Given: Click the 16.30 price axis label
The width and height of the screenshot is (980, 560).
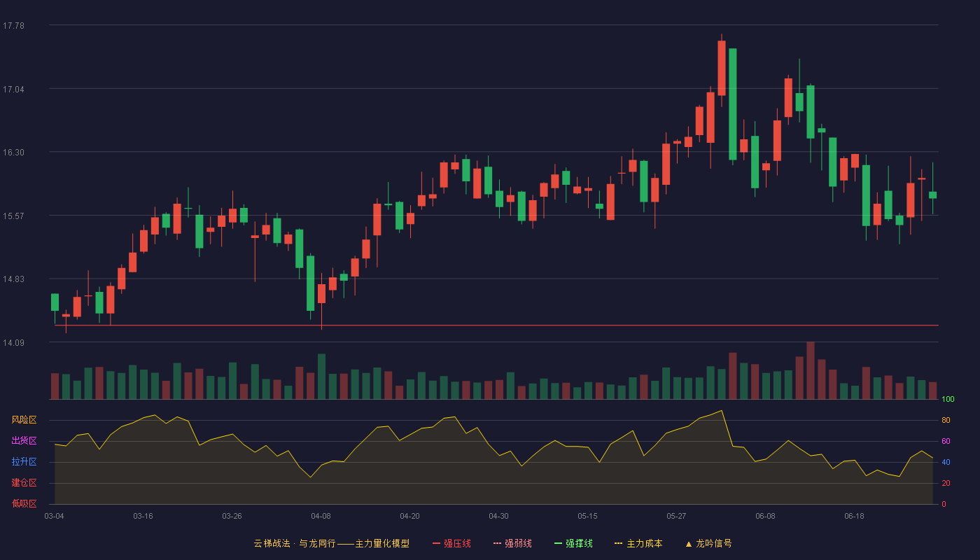Looking at the screenshot, I should pos(13,152).
